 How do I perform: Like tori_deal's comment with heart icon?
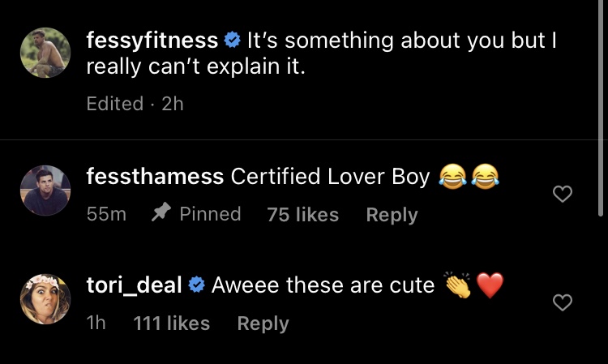tap(563, 302)
